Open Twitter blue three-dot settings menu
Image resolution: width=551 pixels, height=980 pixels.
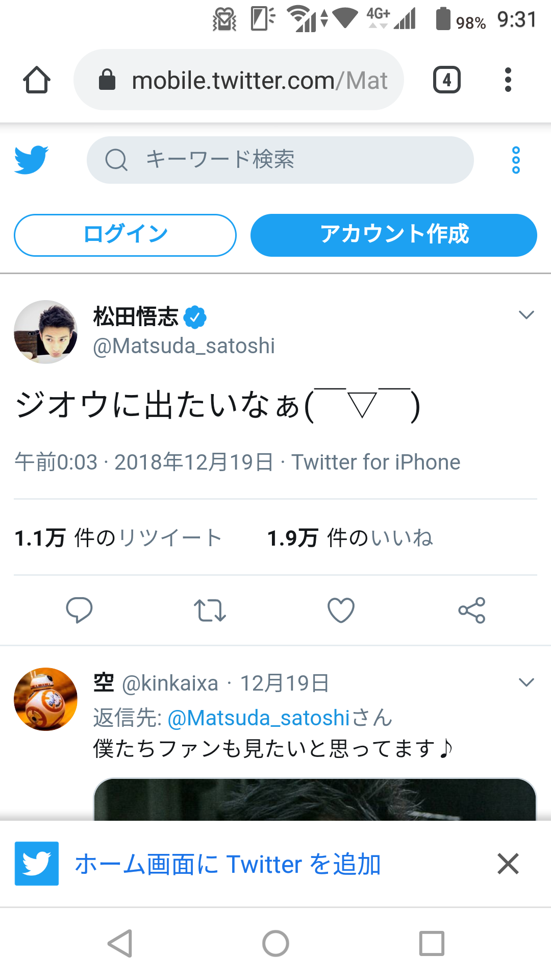coord(516,160)
